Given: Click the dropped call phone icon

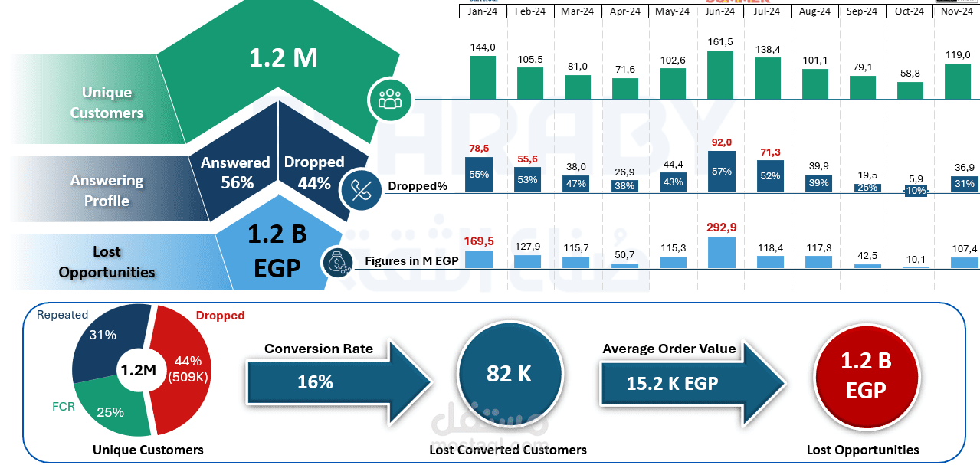Looking at the screenshot, I should (x=362, y=191).
